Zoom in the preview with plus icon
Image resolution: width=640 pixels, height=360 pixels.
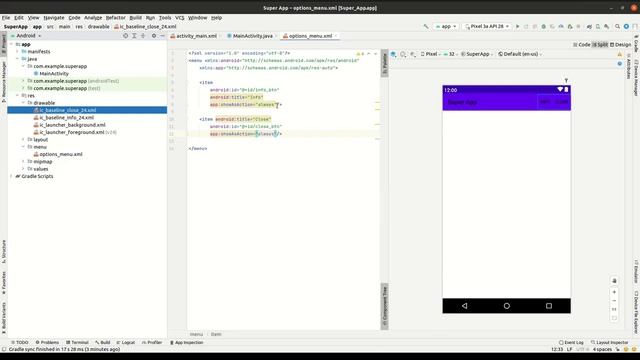click(x=614, y=292)
